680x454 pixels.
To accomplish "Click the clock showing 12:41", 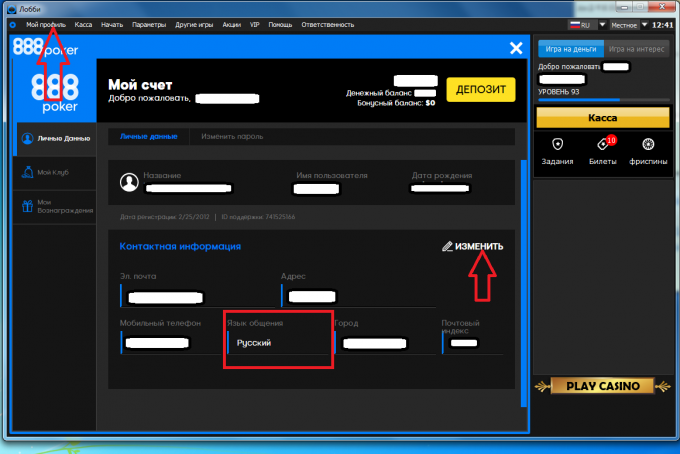I will [663, 25].
